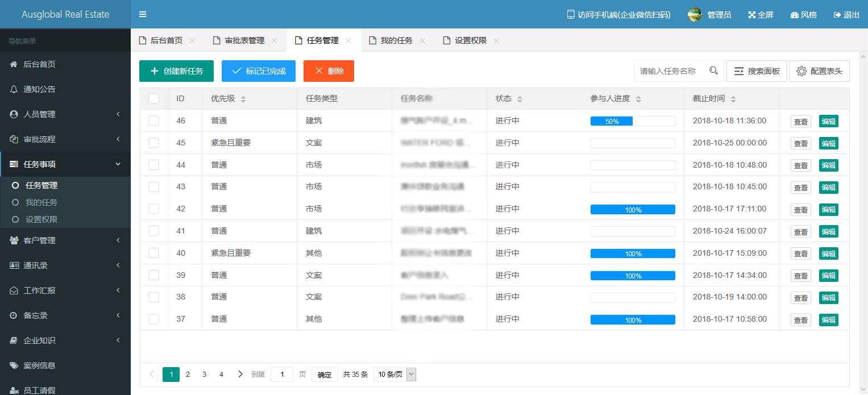
Task: Close the 任务管理 tab with its X
Action: [x=348, y=40]
